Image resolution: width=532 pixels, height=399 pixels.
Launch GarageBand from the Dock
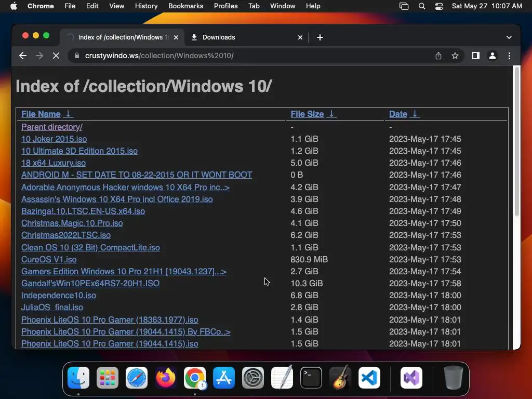[x=340, y=378]
